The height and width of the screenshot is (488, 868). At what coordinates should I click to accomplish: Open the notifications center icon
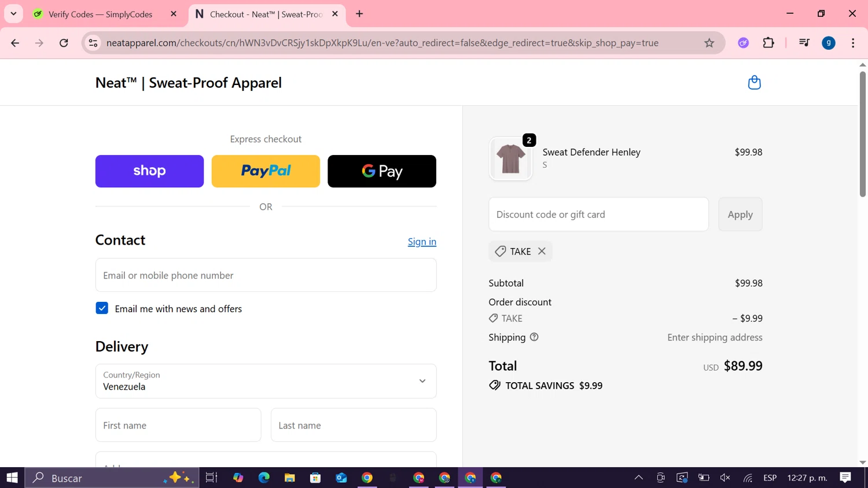point(845,478)
